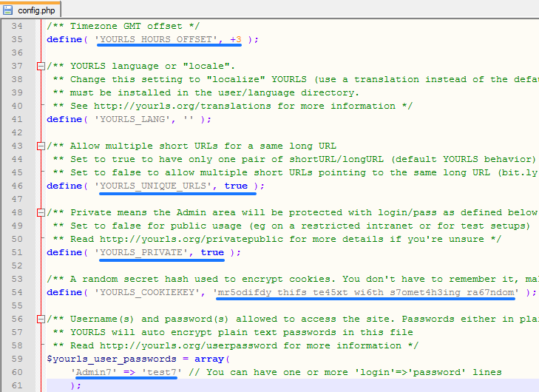This screenshot has width=539, height=392.
Task: Collapse the fold marker at line 43
Action: click(41, 146)
